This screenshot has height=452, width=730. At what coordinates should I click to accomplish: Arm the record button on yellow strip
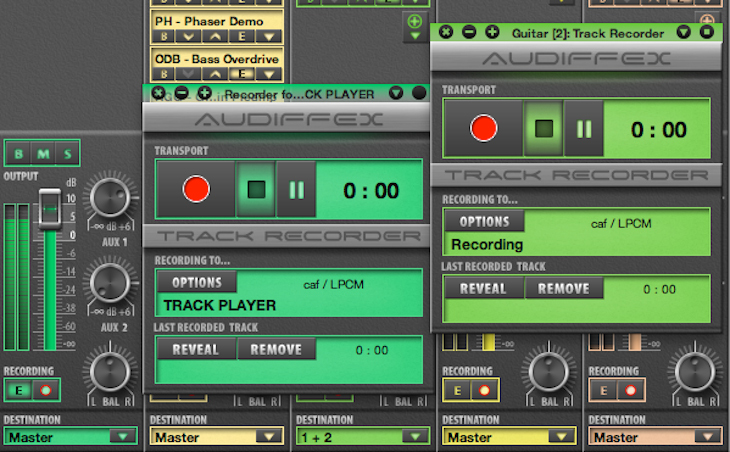click(x=484, y=390)
